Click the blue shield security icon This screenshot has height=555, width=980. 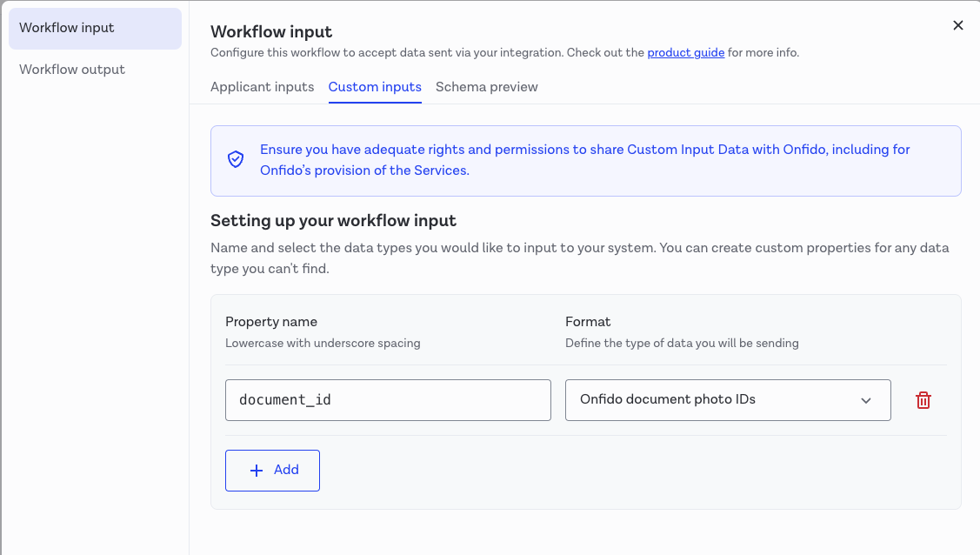click(236, 159)
